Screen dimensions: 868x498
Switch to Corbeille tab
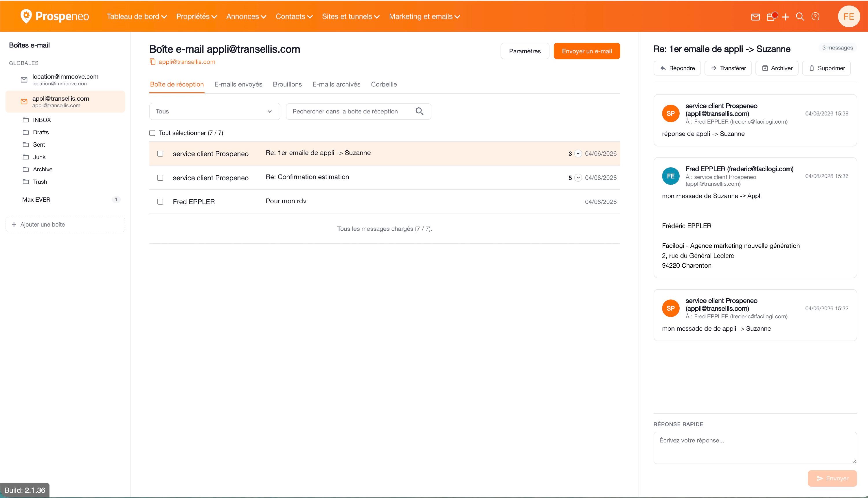[384, 84]
